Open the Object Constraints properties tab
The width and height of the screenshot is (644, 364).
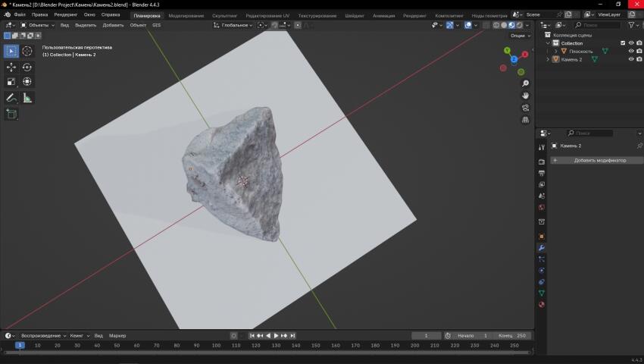[541, 282]
